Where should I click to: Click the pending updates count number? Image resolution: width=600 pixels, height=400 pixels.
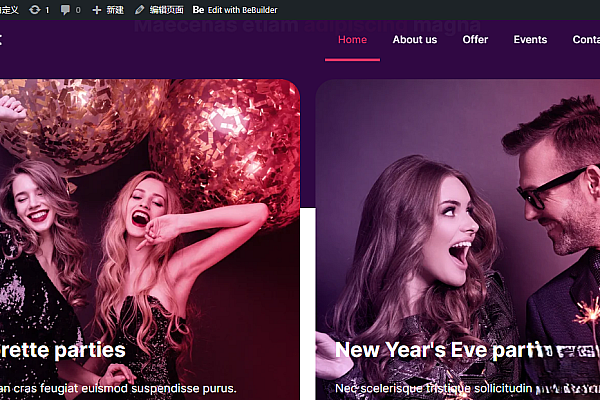point(47,9)
